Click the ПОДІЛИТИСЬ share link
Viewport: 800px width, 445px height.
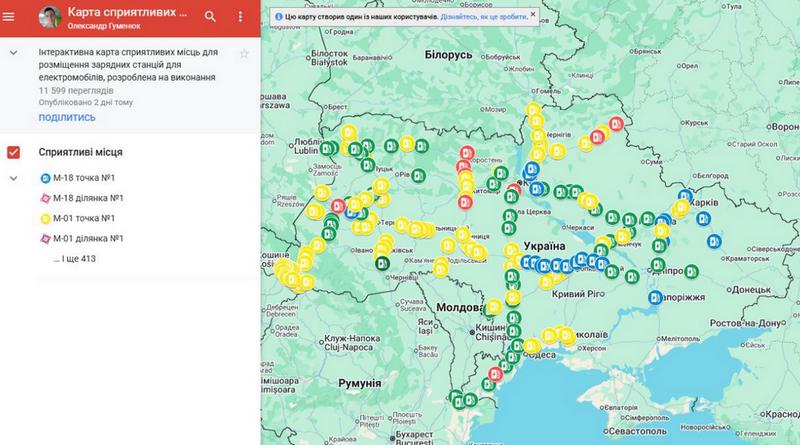point(67,117)
